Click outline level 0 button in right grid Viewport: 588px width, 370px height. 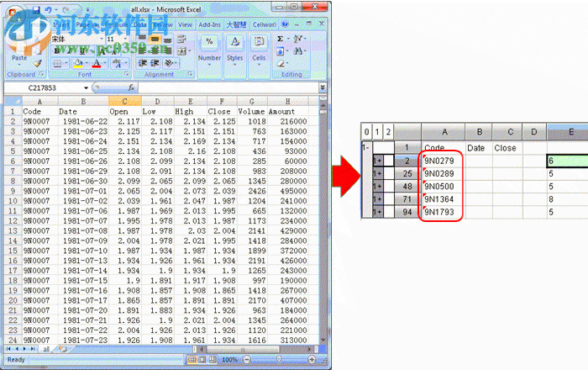[x=367, y=132]
